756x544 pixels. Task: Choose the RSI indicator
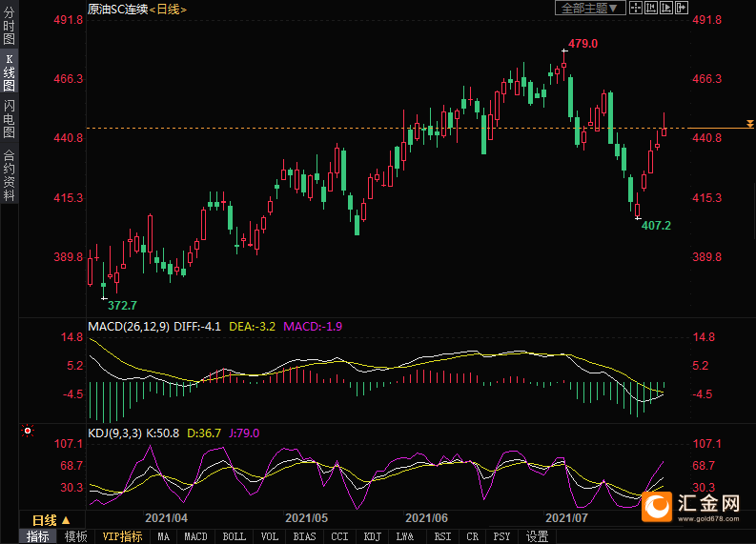click(x=442, y=536)
